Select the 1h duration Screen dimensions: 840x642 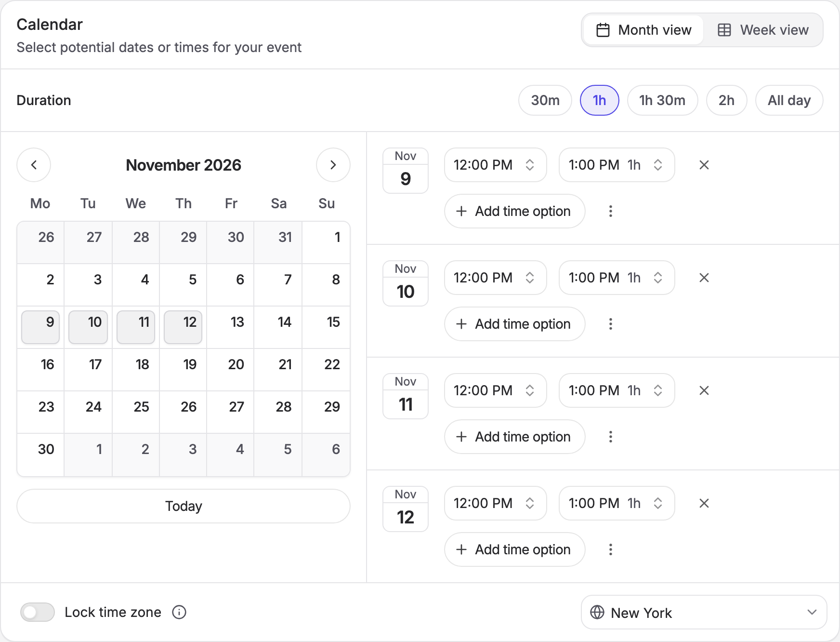coord(599,100)
